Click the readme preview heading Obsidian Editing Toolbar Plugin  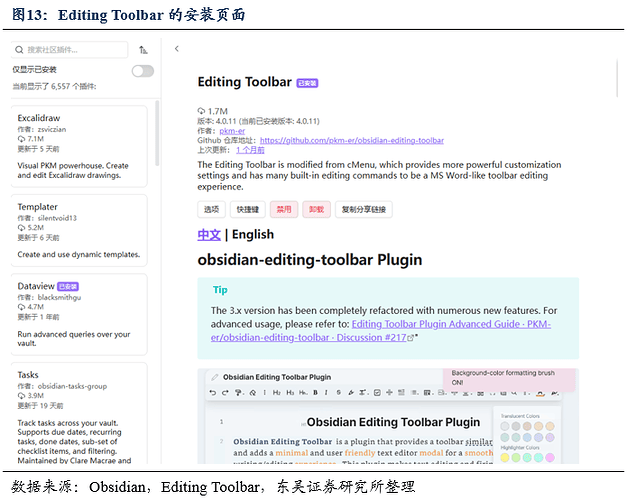[393, 422]
